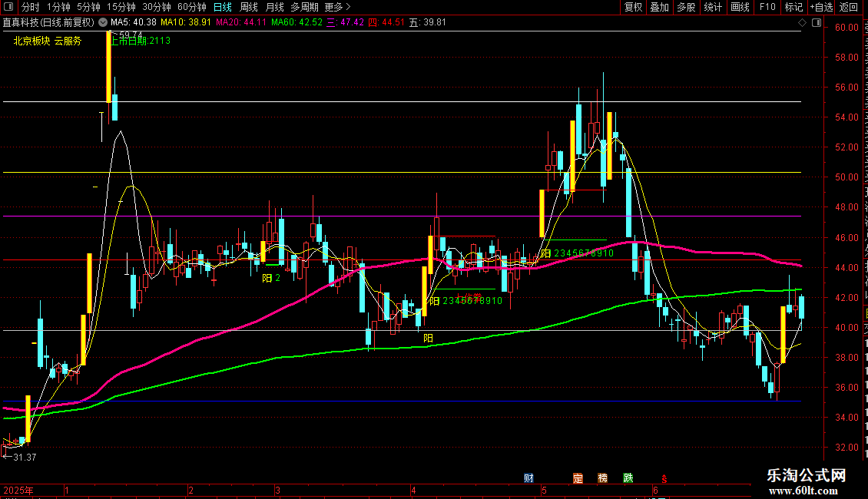The width and height of the screenshot is (868, 499).
Task: Open F10 company info
Action: (767, 7)
